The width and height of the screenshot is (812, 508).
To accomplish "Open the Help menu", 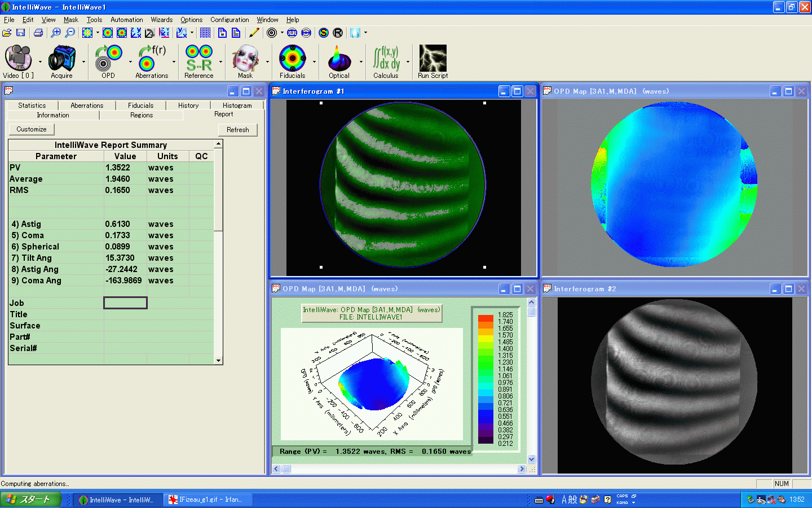I will click(x=293, y=20).
